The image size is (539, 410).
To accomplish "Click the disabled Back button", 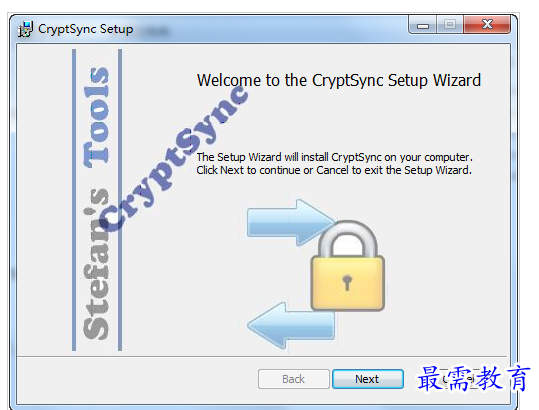I will click(x=294, y=379).
